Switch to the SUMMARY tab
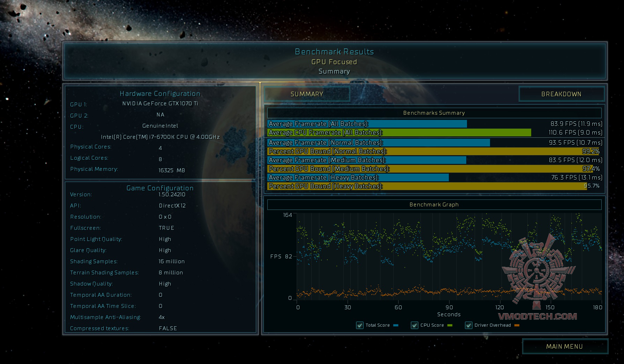 tap(307, 94)
